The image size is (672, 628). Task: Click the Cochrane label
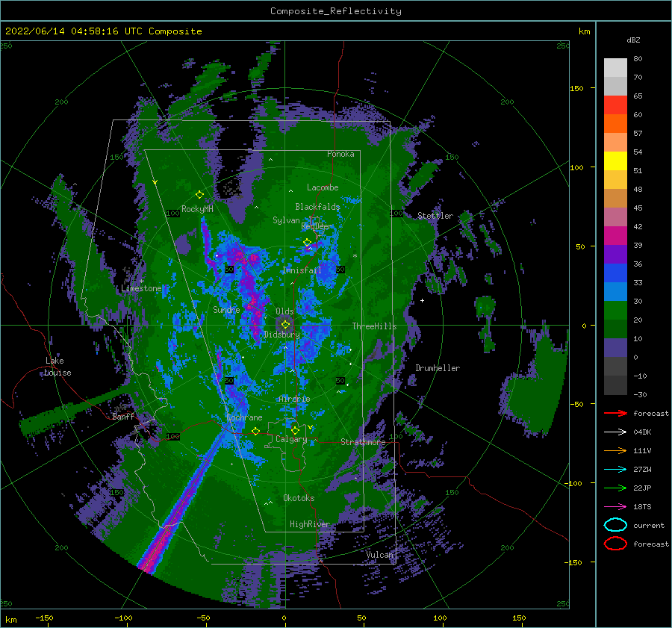(x=244, y=417)
